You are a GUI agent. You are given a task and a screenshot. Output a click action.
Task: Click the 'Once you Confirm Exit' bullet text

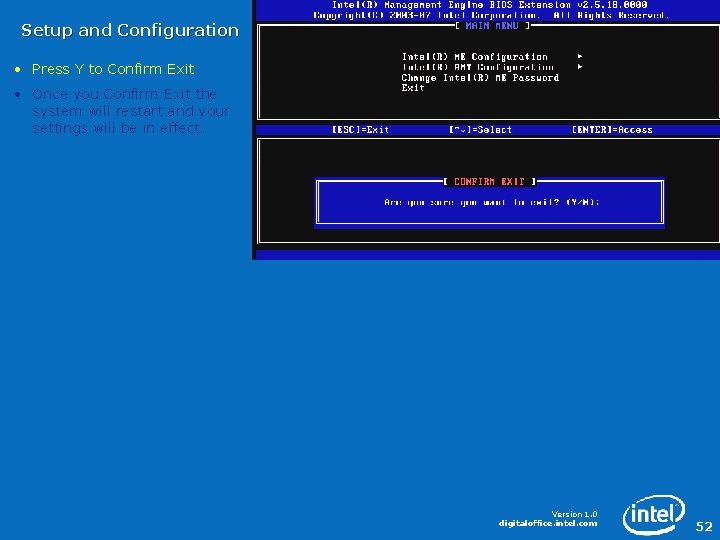click(x=131, y=111)
